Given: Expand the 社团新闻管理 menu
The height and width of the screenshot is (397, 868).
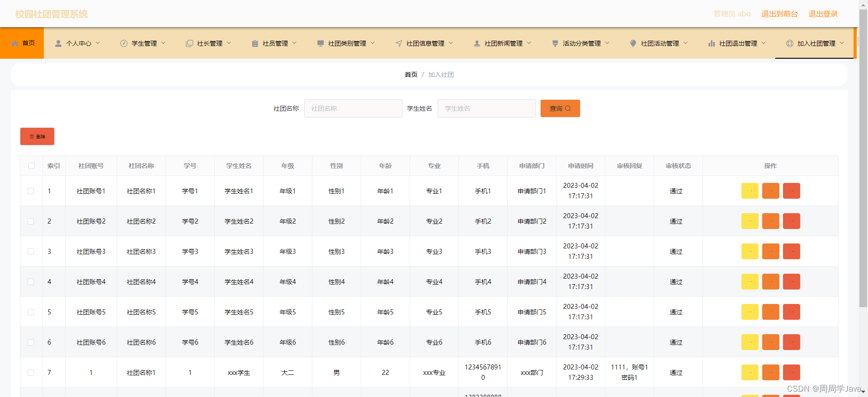Looking at the screenshot, I should pos(502,43).
